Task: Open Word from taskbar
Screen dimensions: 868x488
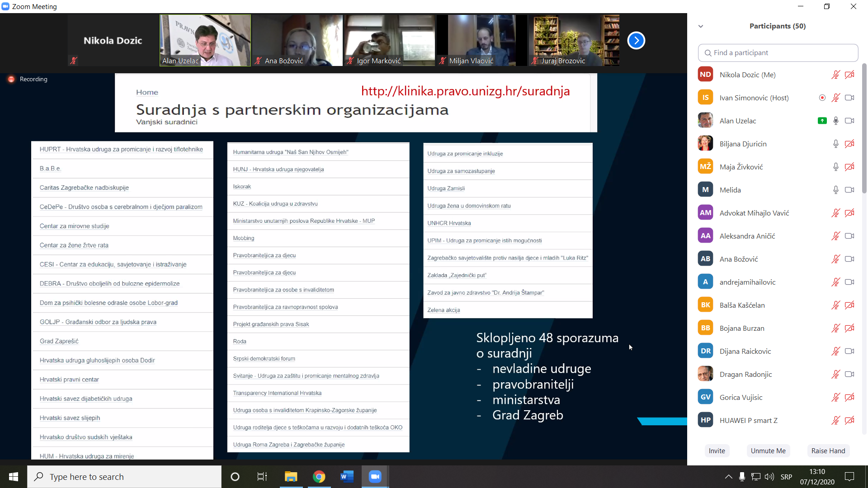Action: click(347, 477)
